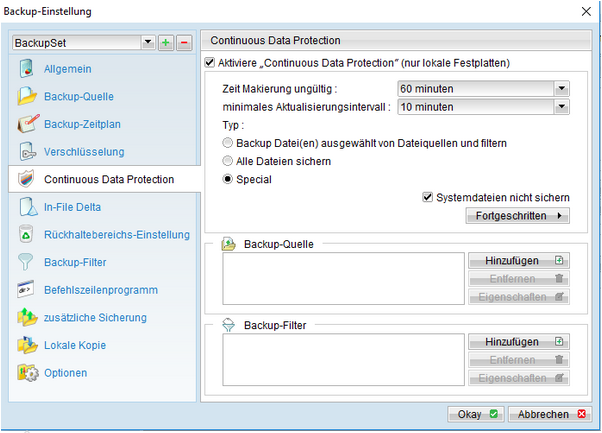
Task: Select the Backup-Filter funnel icon in sidebar
Action: coord(25,262)
